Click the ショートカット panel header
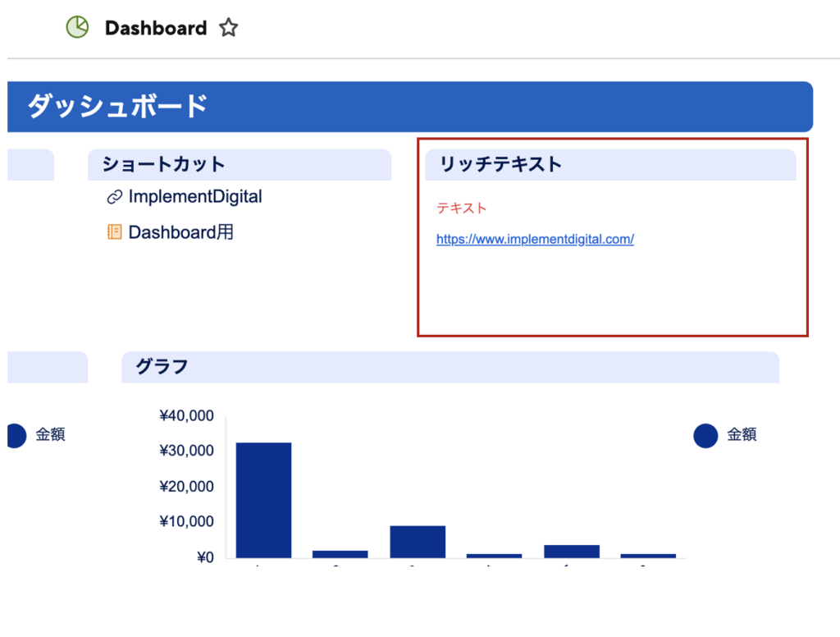 point(240,165)
